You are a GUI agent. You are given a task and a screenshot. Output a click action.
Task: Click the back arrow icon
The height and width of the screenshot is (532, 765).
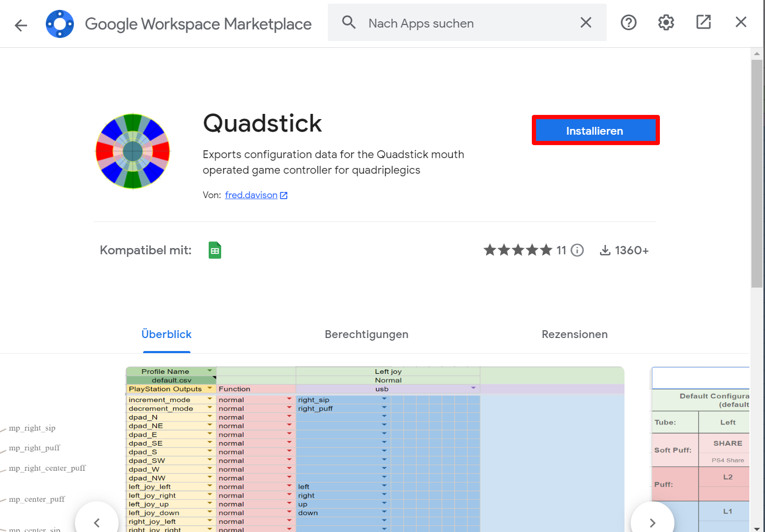(x=21, y=24)
